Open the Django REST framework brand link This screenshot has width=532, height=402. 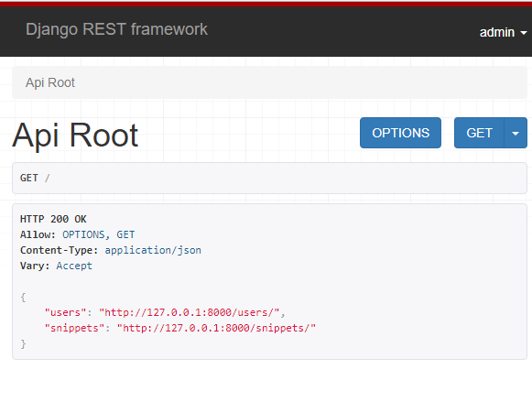tap(116, 29)
